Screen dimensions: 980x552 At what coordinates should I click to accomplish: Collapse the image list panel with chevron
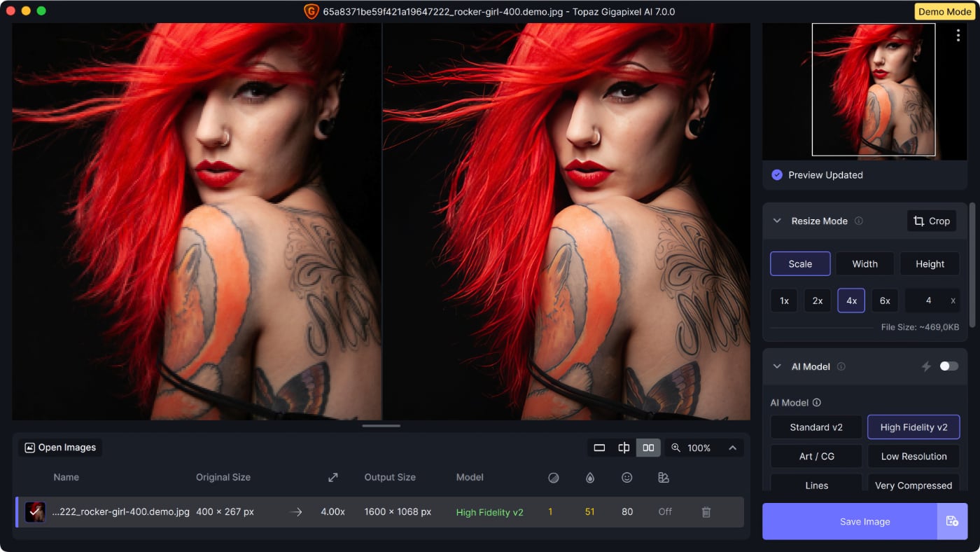pyautogui.click(x=732, y=448)
